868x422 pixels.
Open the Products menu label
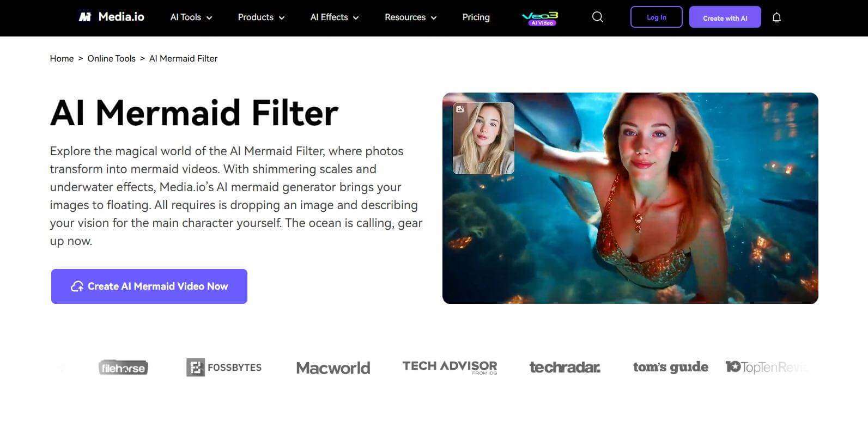click(x=256, y=17)
